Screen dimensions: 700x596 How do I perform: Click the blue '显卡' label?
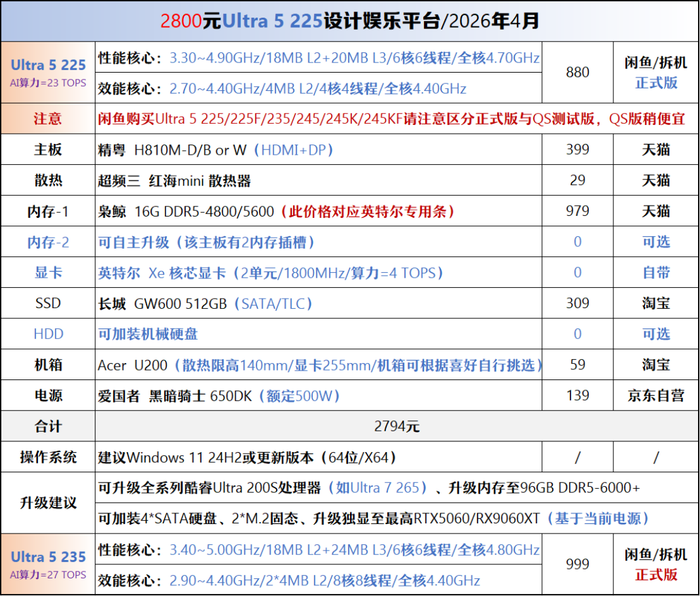pos(48,273)
